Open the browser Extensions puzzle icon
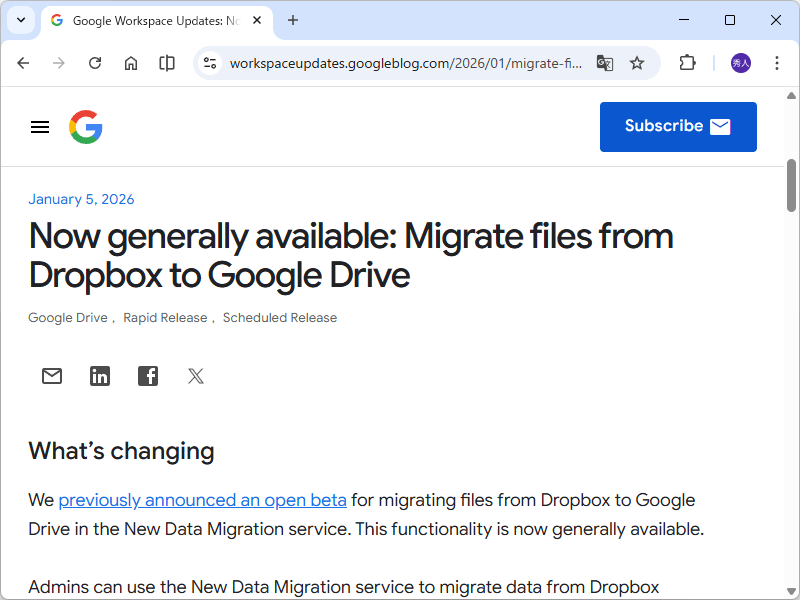Image resolution: width=800 pixels, height=600 pixels. point(687,62)
